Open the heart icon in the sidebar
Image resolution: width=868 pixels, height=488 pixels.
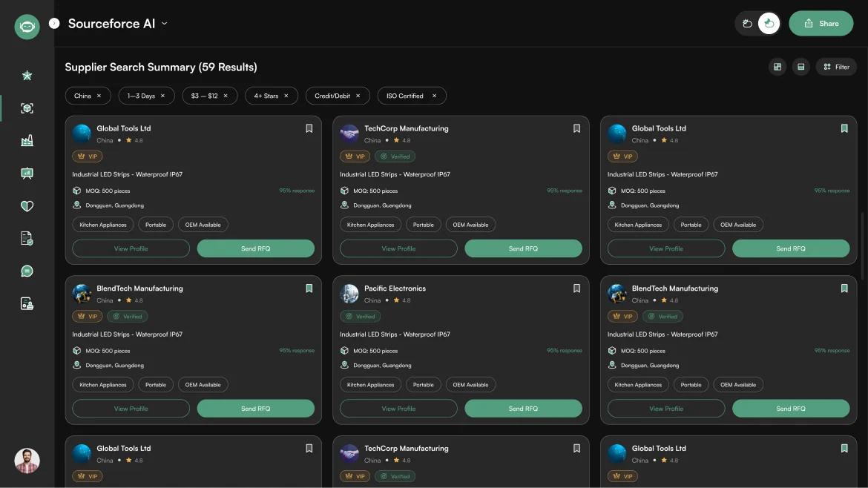click(27, 206)
